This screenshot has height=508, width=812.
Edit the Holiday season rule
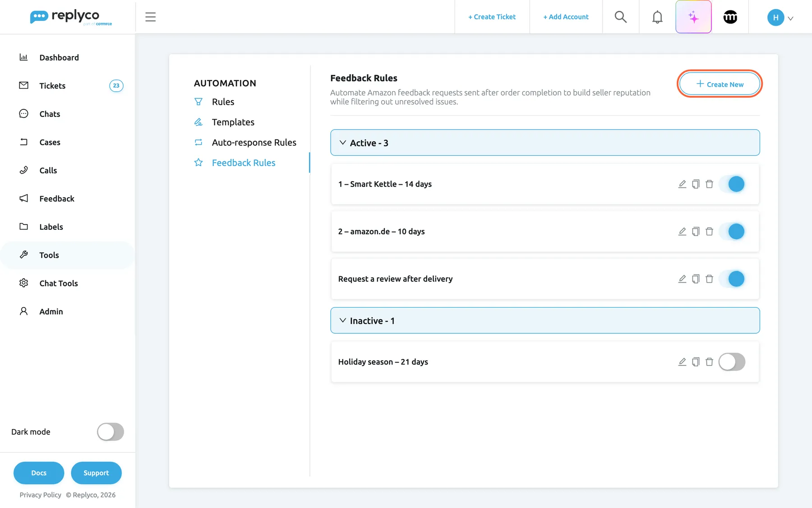coord(682,362)
